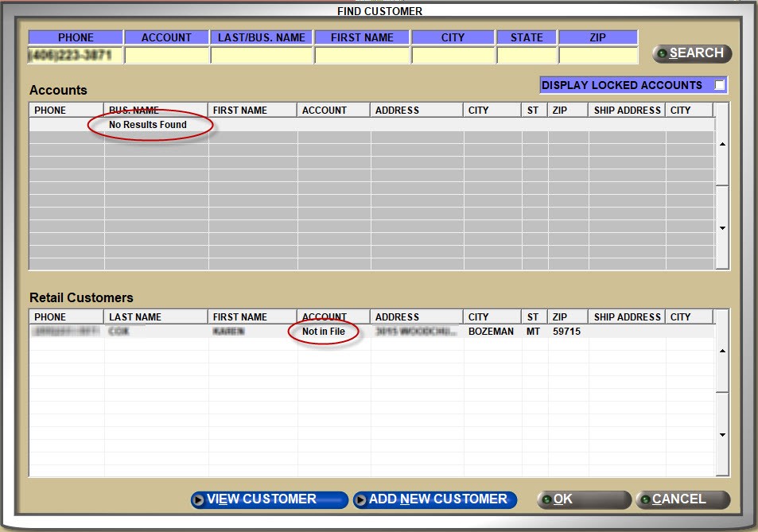This screenshot has height=532, width=758.
Task: Click the Search button
Action: tap(691, 53)
